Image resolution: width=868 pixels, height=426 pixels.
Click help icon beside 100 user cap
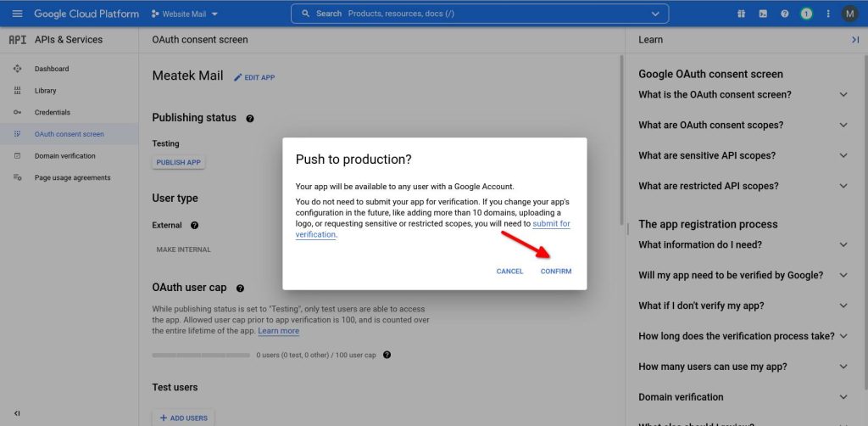pyautogui.click(x=387, y=355)
